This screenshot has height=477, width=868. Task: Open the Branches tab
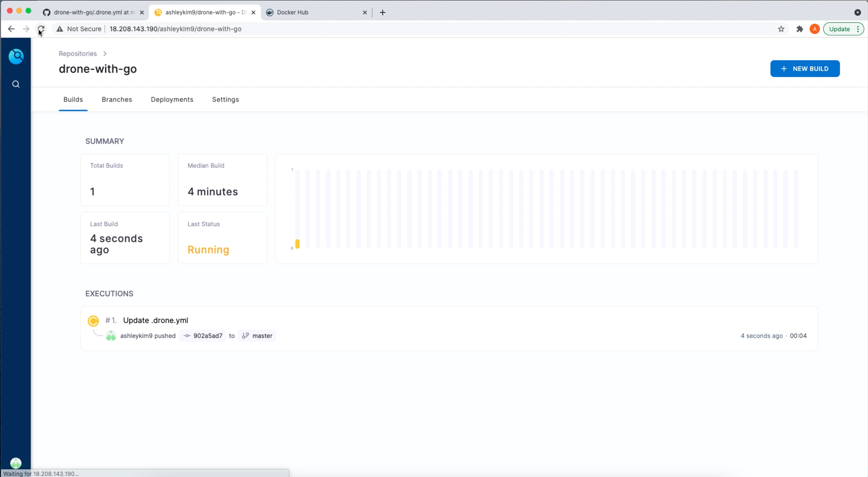click(117, 100)
